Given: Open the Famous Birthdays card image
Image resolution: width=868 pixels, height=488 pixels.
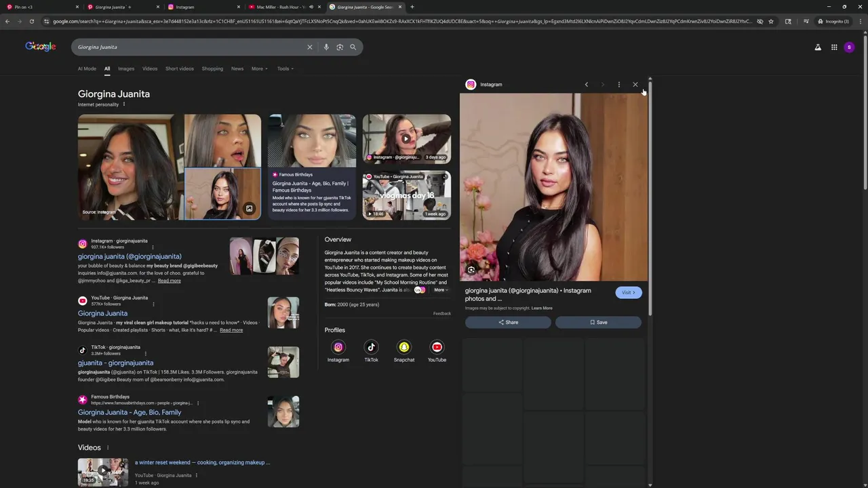Looking at the screenshot, I should pyautogui.click(x=312, y=140).
